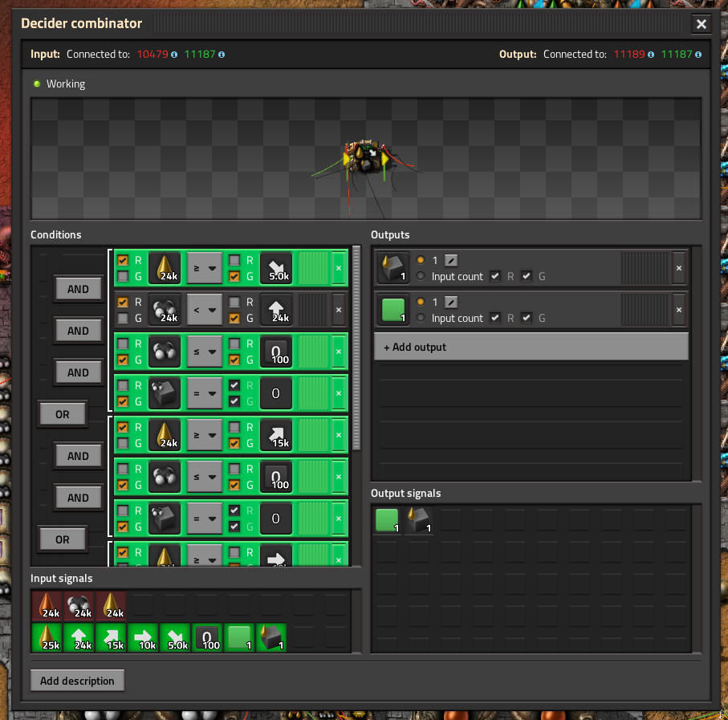Select the green square signal in Outputs list
Image resolution: width=728 pixels, height=720 pixels.
[x=392, y=310]
